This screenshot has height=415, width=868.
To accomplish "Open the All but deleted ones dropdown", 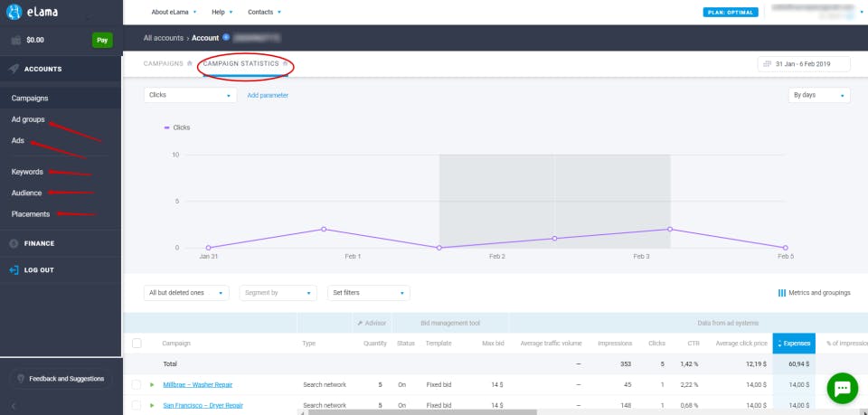I will (x=186, y=293).
